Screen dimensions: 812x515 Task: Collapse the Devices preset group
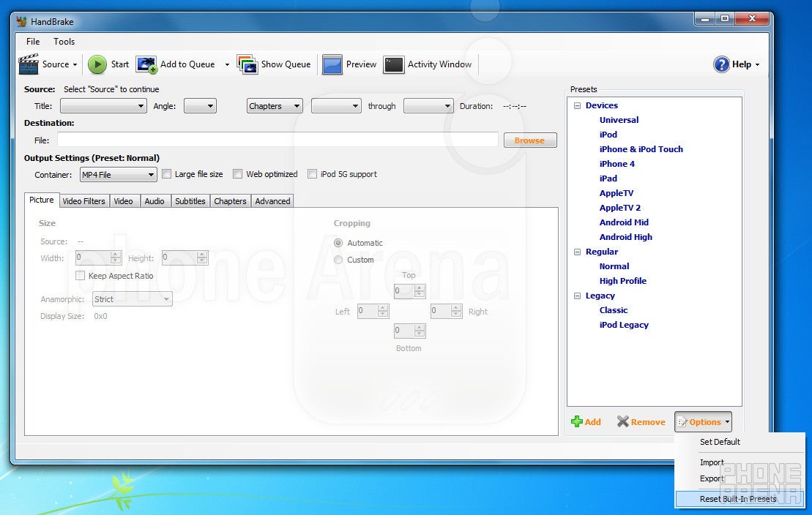[x=578, y=105]
